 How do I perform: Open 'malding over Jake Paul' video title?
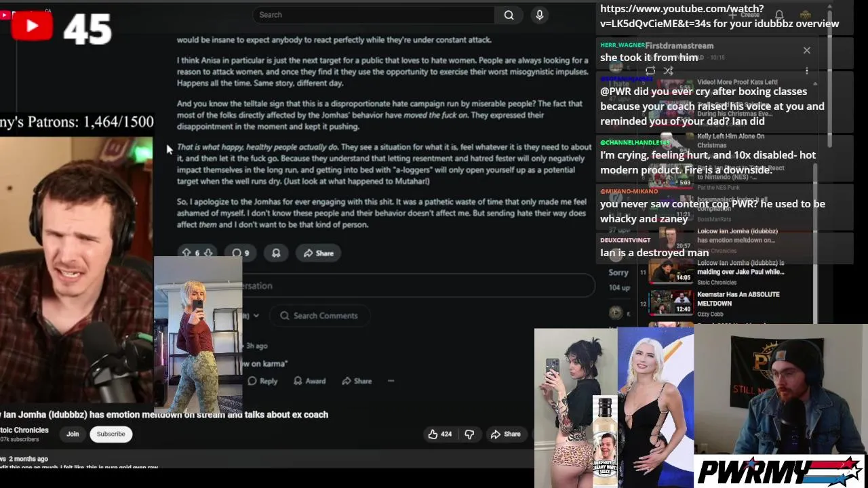coord(741,267)
